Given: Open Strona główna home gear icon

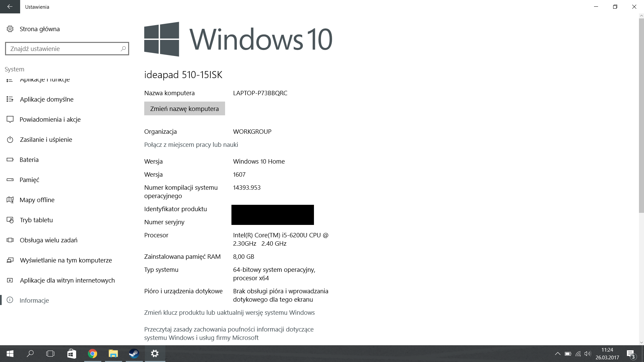Looking at the screenshot, I should [10, 29].
